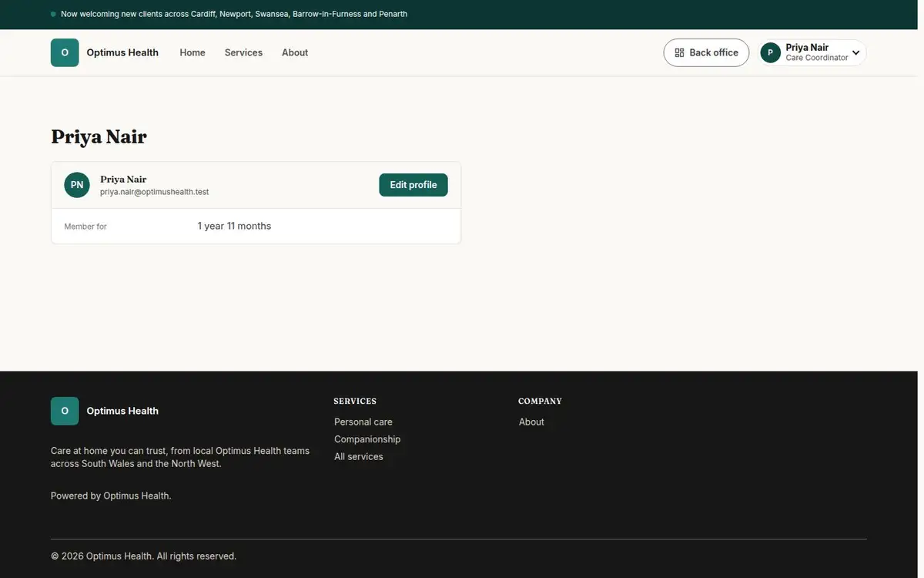The image size is (924, 578).
Task: Click the COMPANY footer heading
Action: click(x=540, y=402)
